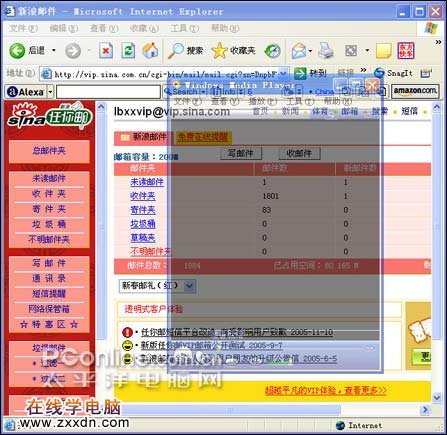Open the Alexa toolbar dropdown arrow

pyautogui.click(x=50, y=92)
